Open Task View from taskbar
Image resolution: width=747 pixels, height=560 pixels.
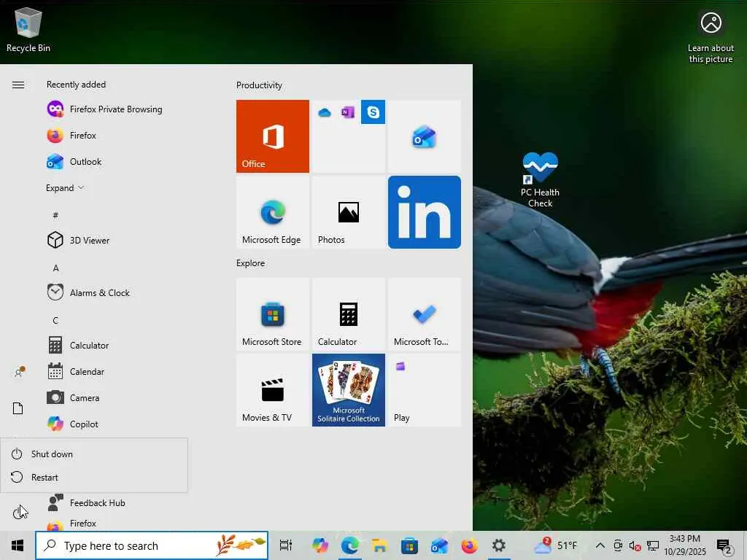[286, 545]
